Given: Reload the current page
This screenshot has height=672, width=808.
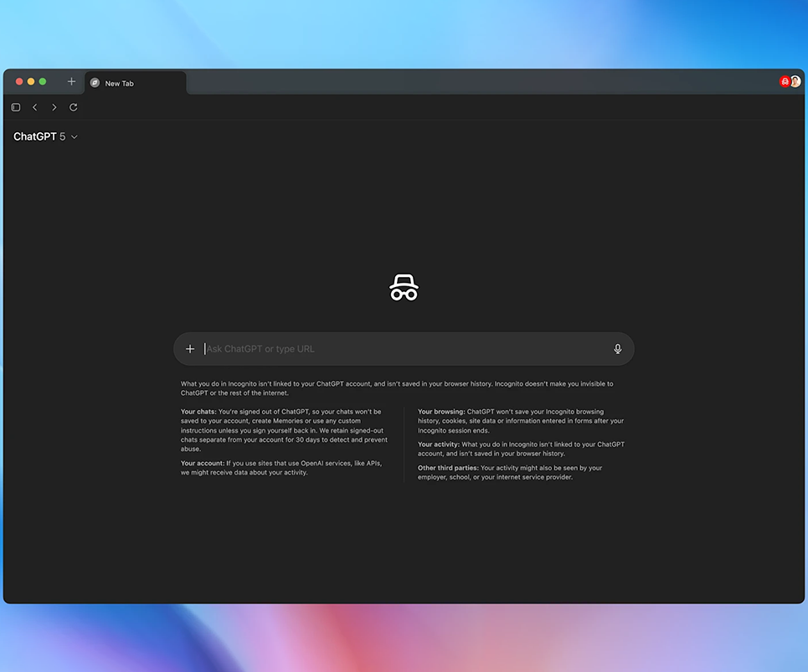Looking at the screenshot, I should [x=74, y=107].
